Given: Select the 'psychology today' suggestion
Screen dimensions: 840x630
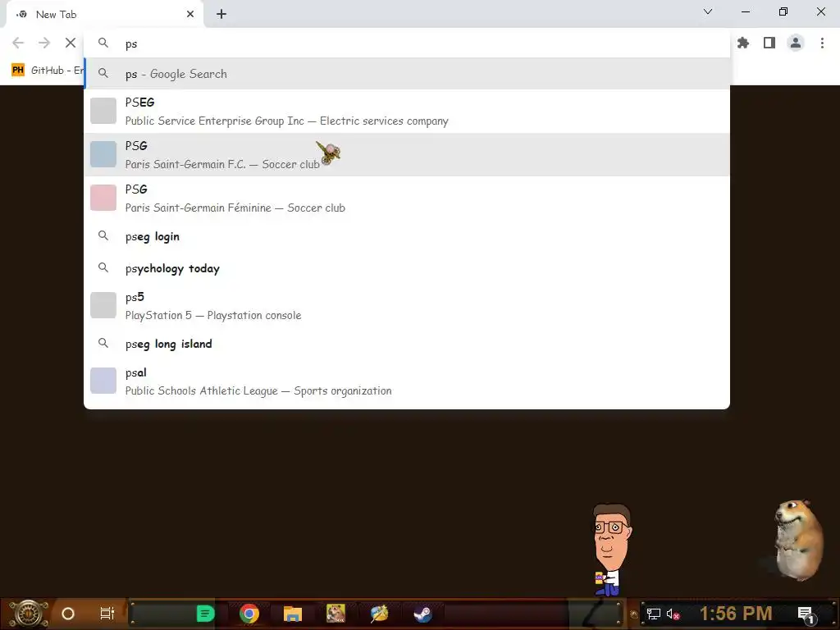Looking at the screenshot, I should 407,268.
